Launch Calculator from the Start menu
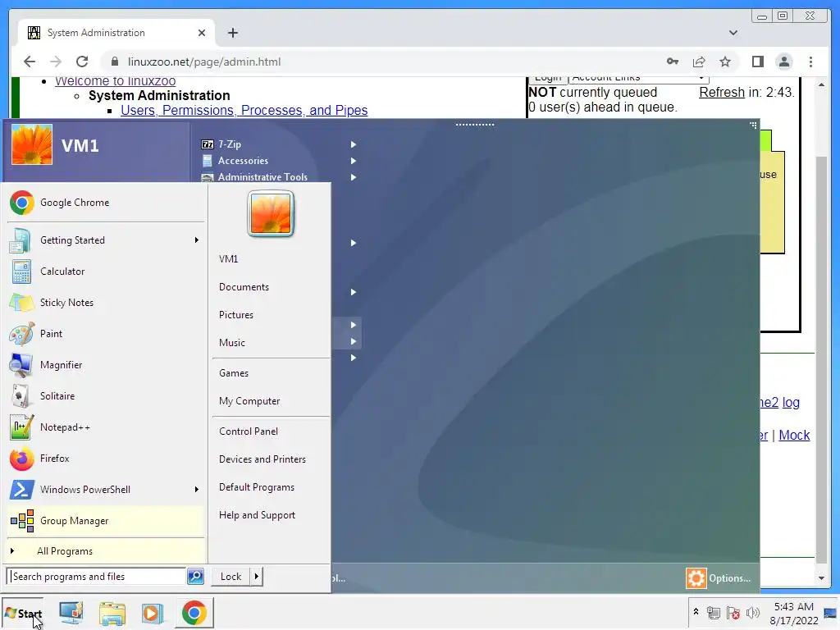 click(106, 271)
